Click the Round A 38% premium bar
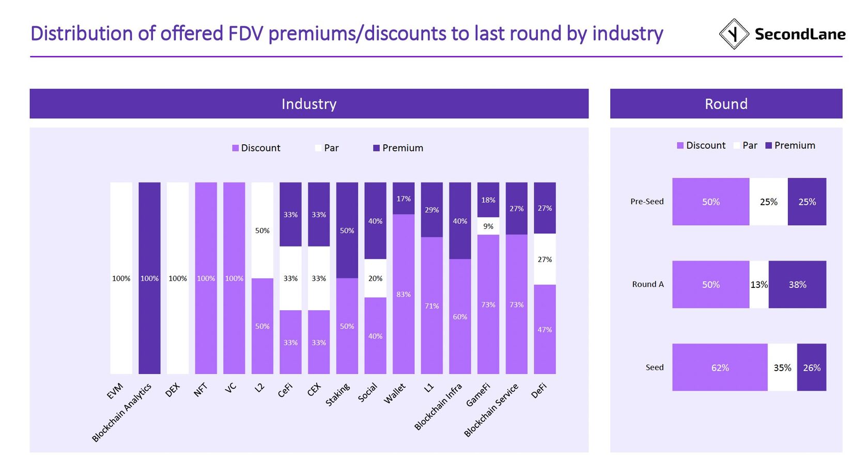Image resolution: width=868 pixels, height=474 pixels. point(797,284)
